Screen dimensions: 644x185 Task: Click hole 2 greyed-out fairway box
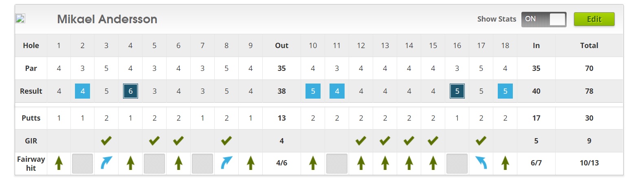pyautogui.click(x=82, y=163)
